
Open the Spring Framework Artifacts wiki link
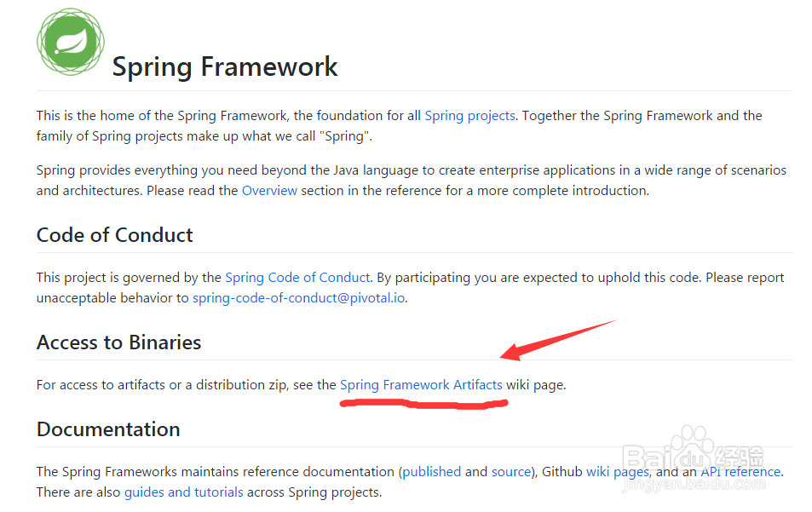[421, 385]
